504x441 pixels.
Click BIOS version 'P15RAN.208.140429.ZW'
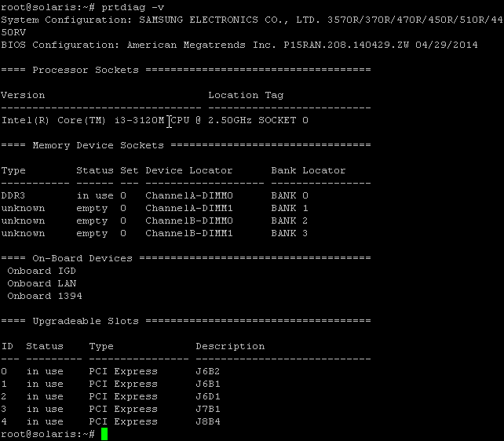(x=346, y=45)
